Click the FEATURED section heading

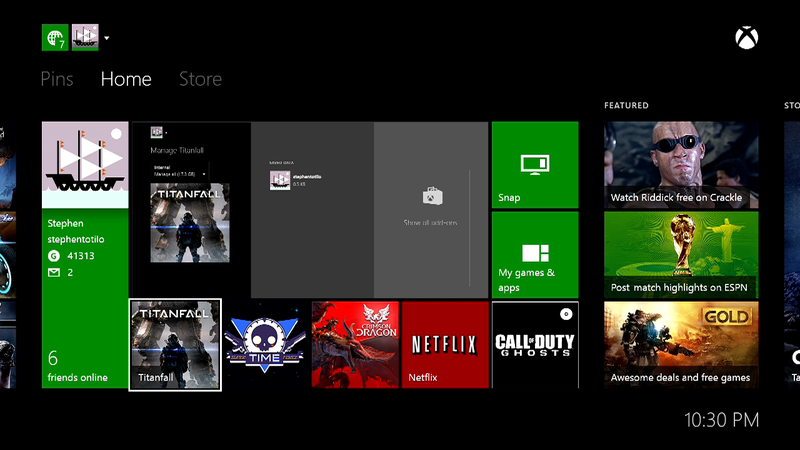(627, 106)
